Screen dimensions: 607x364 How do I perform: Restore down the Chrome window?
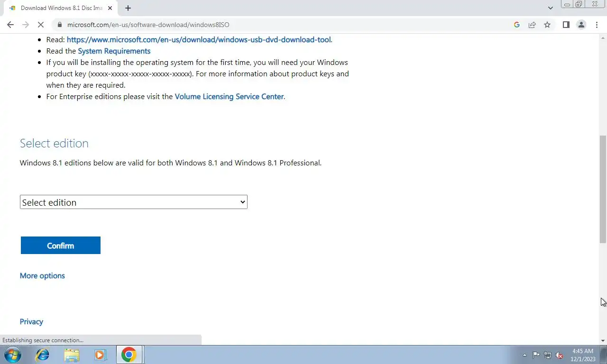click(579, 4)
